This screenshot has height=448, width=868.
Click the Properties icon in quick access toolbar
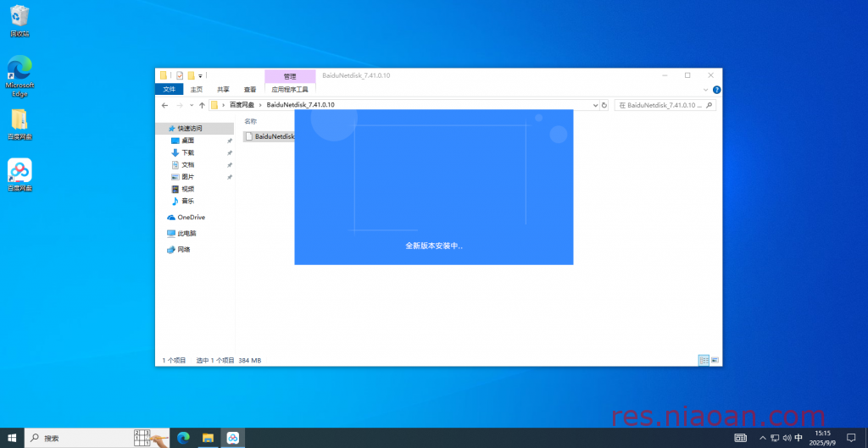click(180, 75)
